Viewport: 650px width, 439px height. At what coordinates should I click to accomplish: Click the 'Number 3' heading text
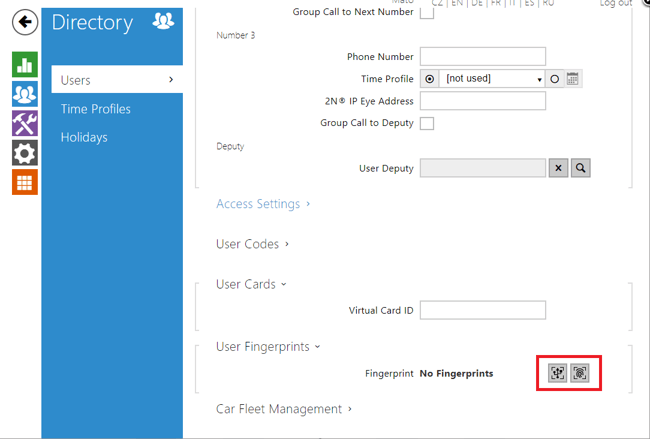point(235,35)
